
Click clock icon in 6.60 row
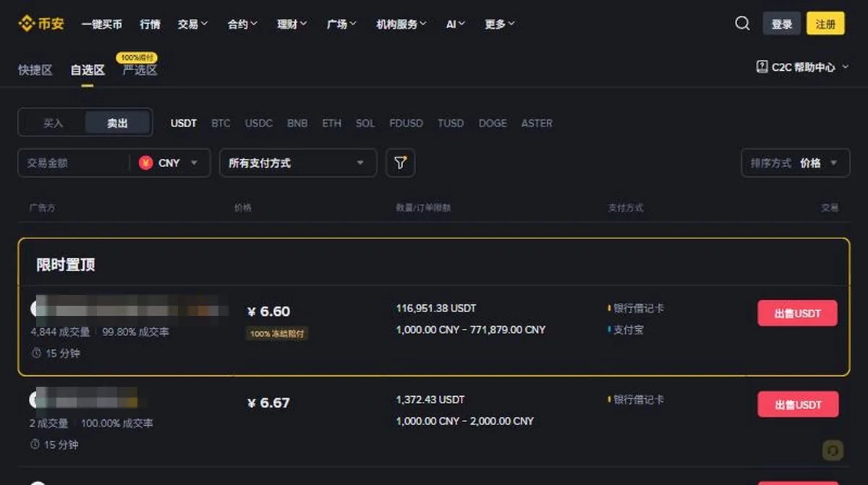(36, 353)
